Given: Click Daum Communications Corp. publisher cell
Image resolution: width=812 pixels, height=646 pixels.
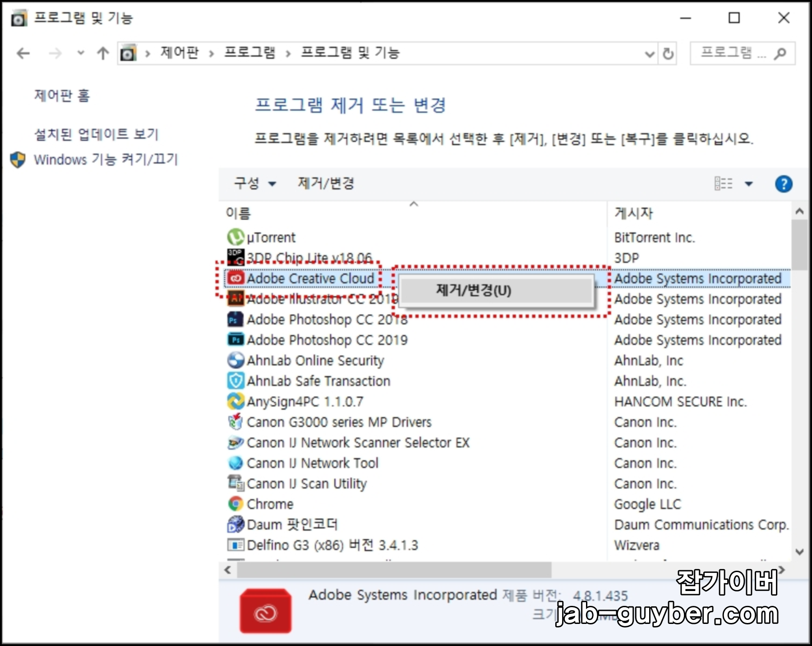Looking at the screenshot, I should (701, 525).
